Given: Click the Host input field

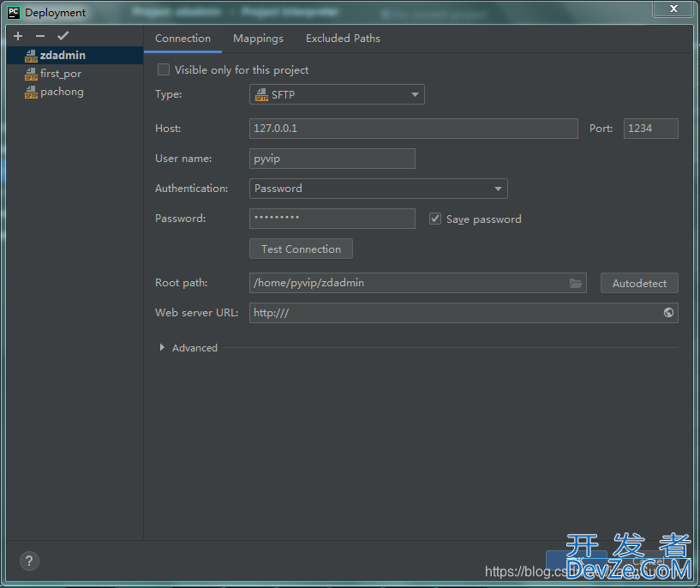Looking at the screenshot, I should [413, 129].
